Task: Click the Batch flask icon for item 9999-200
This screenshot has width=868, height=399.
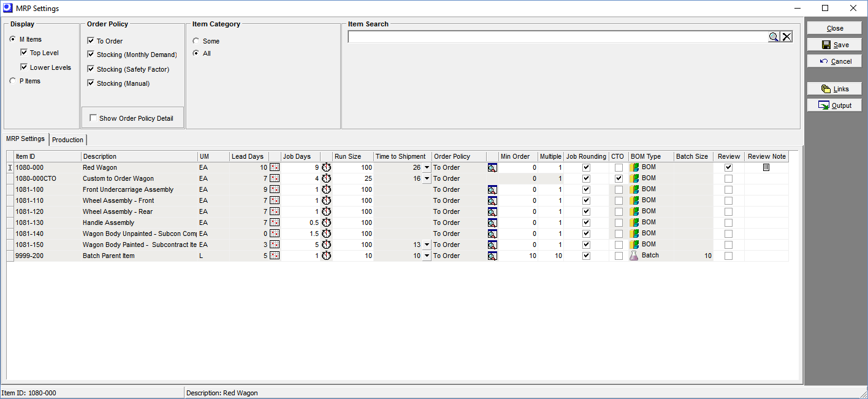Action: [634, 256]
